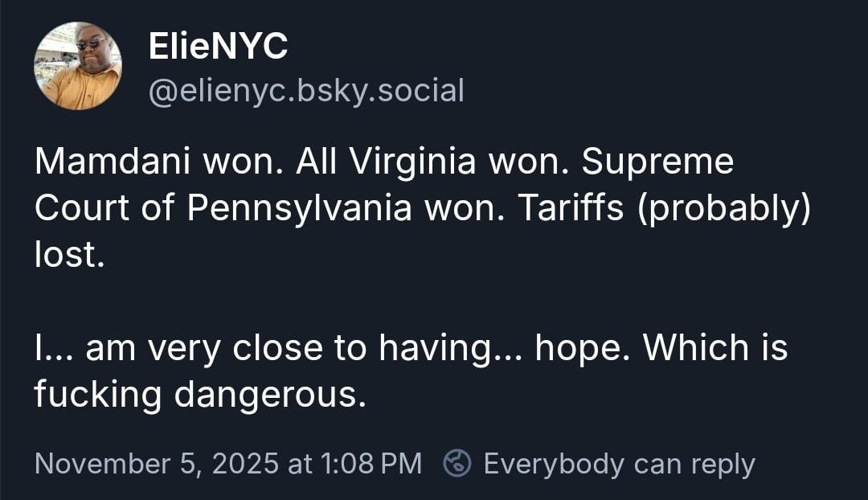Click the @elienyc.bsky.social handle
The height and width of the screenshot is (500, 868).
306,91
